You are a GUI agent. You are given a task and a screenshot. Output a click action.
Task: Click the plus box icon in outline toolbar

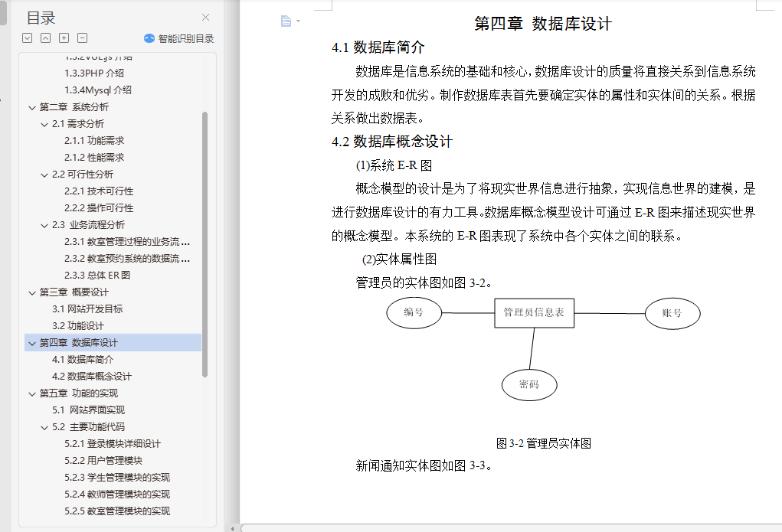click(x=64, y=38)
